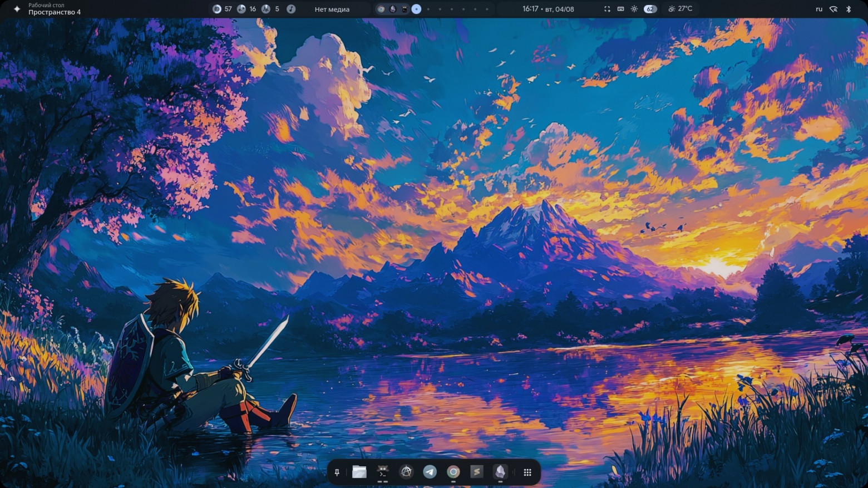Toggle the dock pin icon
Screen dimensions: 868x488
(x=337, y=472)
